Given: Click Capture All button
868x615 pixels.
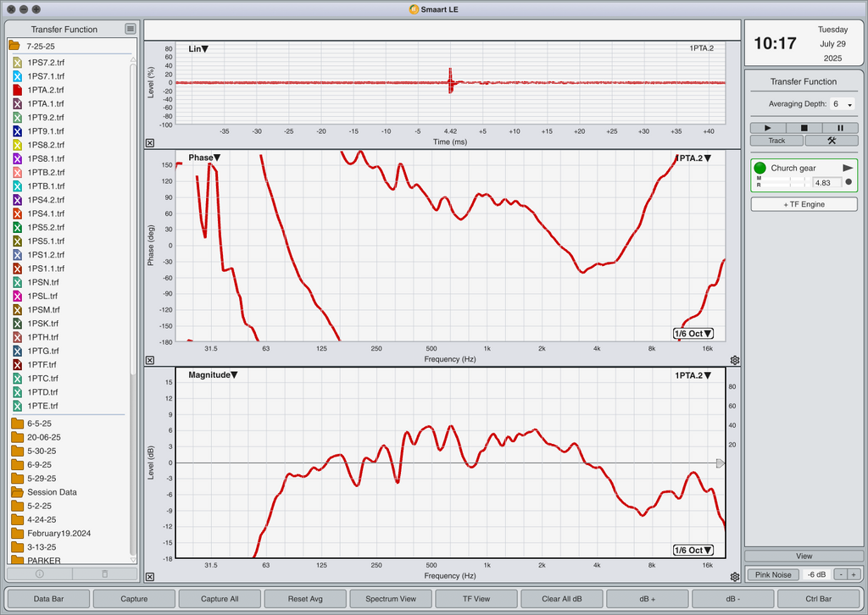Looking at the screenshot, I should pos(220,598).
